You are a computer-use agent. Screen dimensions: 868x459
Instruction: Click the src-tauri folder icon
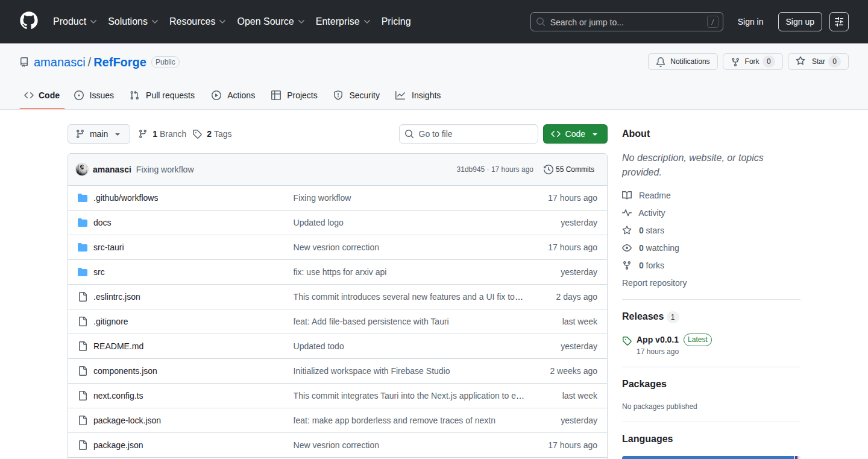pyautogui.click(x=83, y=247)
